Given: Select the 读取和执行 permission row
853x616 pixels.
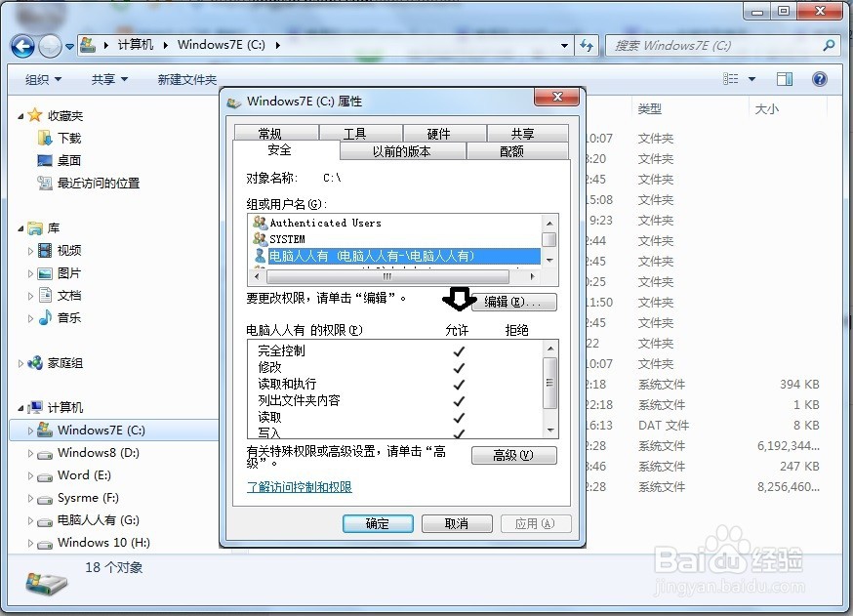Looking at the screenshot, I should [x=395, y=385].
